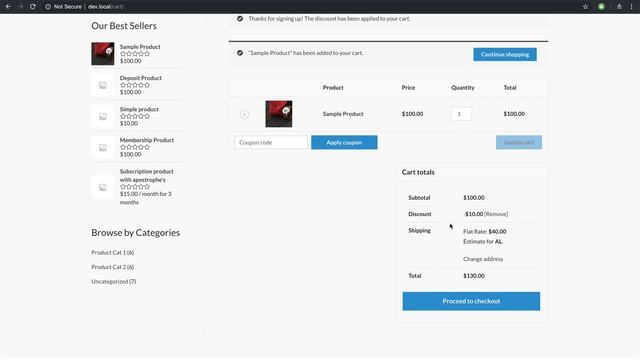The image size is (640, 360).
Task: Click the browser forward arrow
Action: point(20,7)
